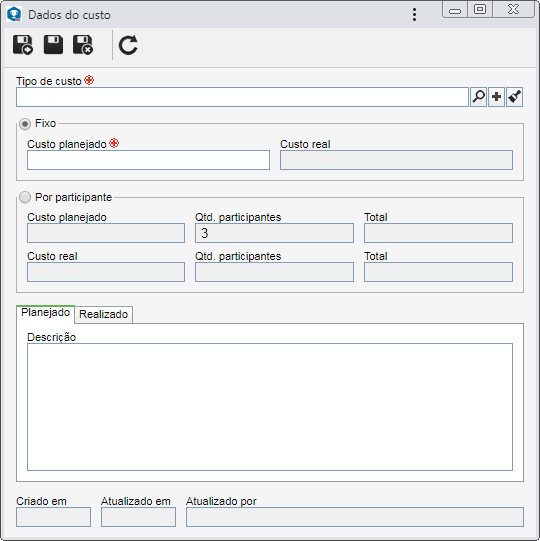Click the Qtd. participantes field showing 3

point(274,233)
